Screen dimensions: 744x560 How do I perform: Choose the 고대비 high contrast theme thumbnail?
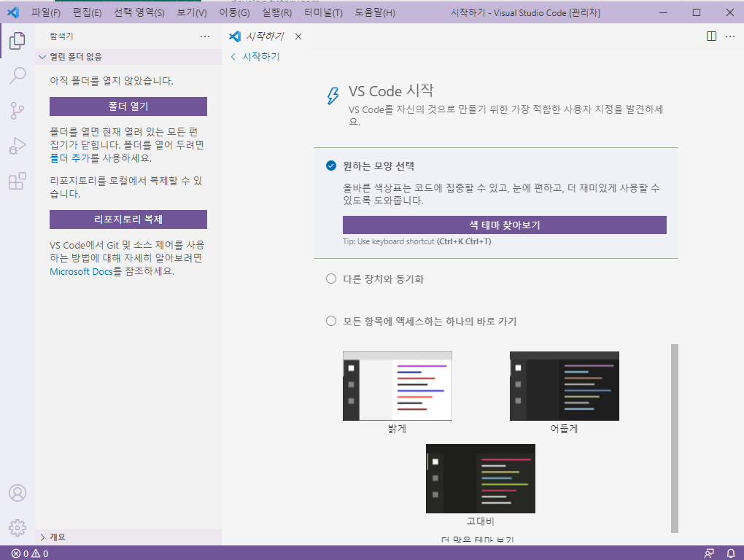pyautogui.click(x=481, y=478)
